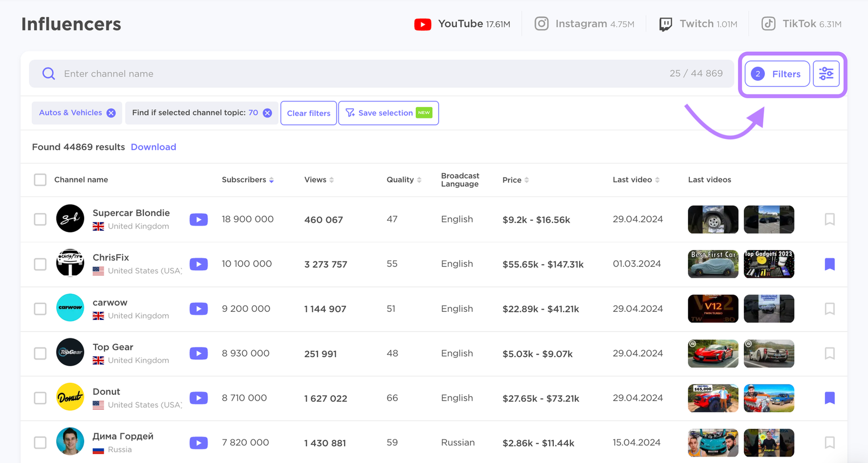Open YouTube play icon for carwow
This screenshot has height=463, width=868.
(199, 309)
